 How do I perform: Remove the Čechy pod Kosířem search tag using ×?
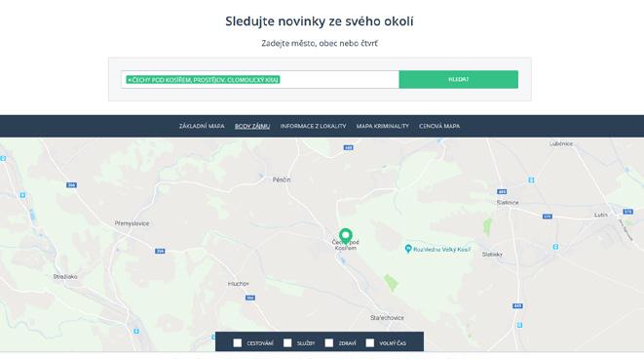click(129, 80)
